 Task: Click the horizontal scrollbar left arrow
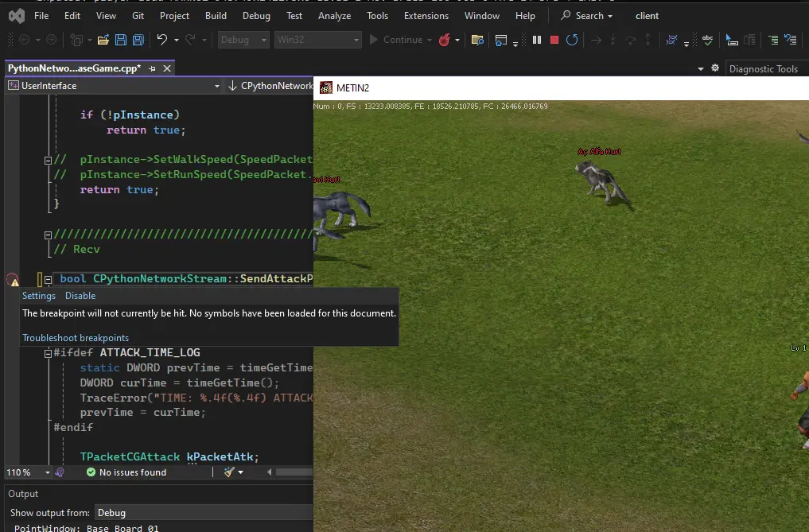tap(270, 472)
